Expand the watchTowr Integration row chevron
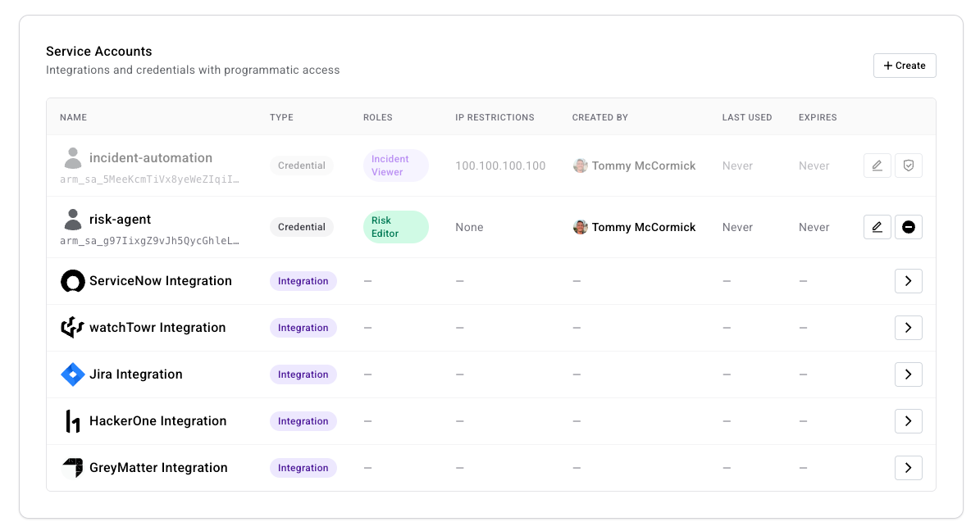Image resolution: width=980 pixels, height=531 pixels. coord(908,327)
